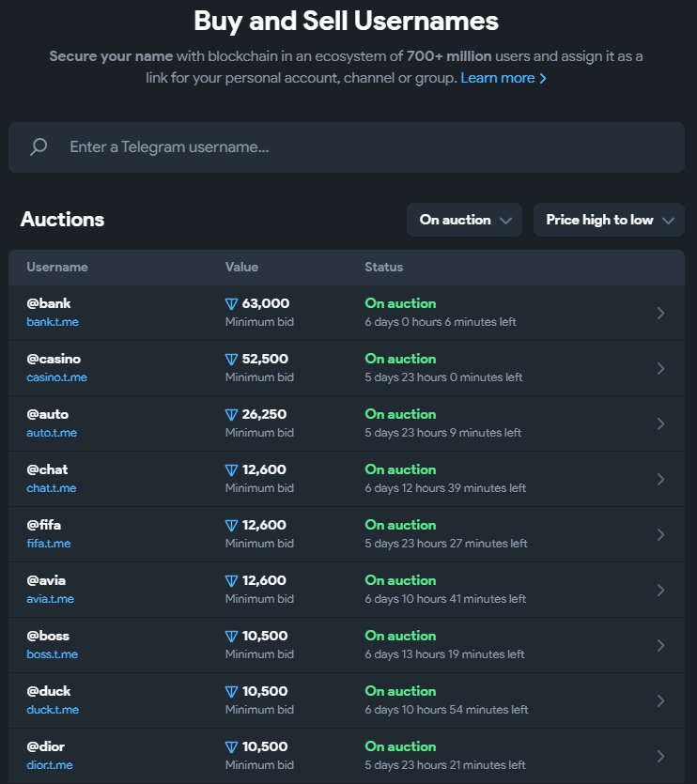Expand the On auction filter dropdown
The image size is (697, 784).
coord(464,220)
